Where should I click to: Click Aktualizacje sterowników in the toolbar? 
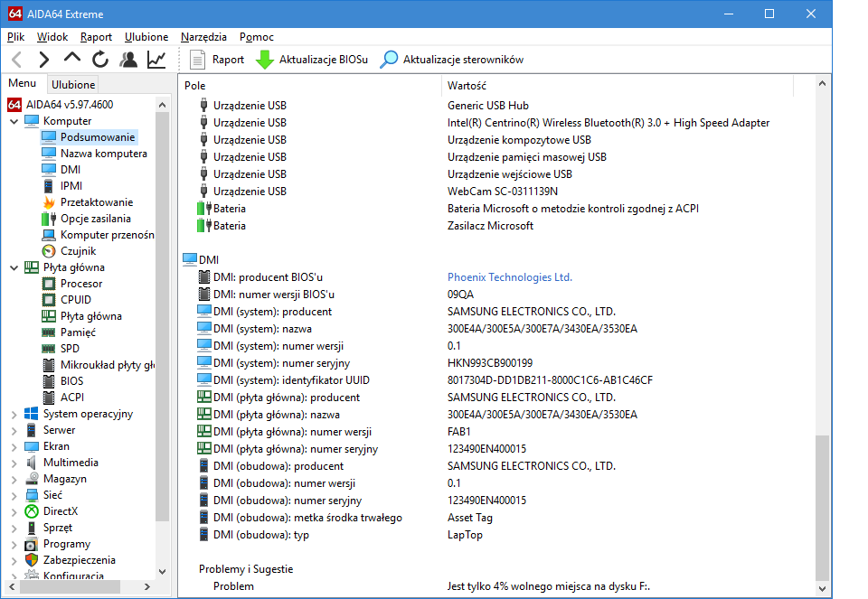click(x=452, y=60)
